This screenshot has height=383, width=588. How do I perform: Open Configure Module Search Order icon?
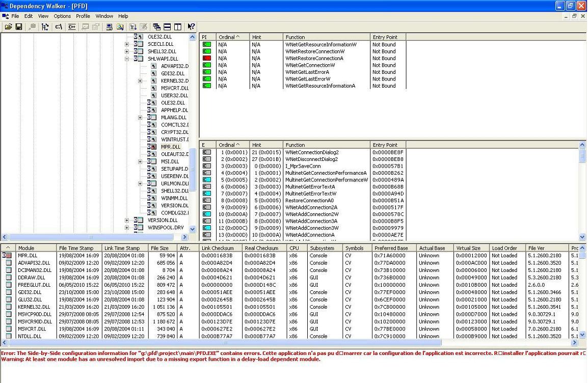[120, 27]
